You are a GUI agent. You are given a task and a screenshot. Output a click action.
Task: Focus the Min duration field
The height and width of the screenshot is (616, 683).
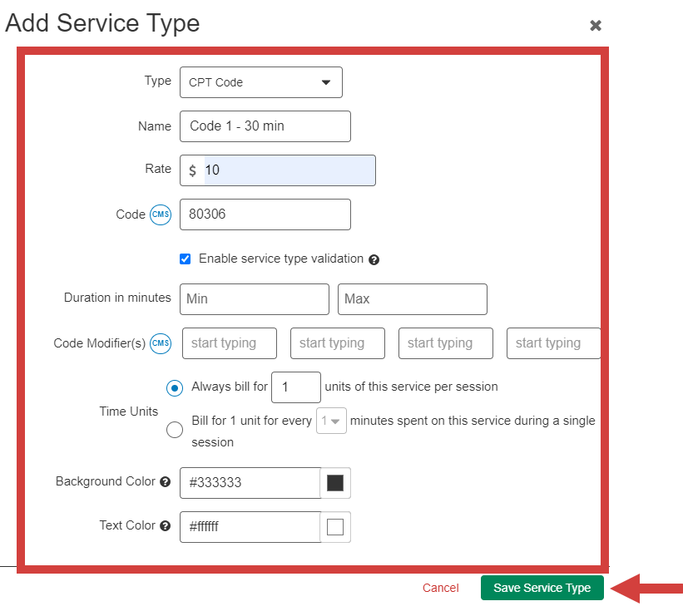(x=254, y=299)
